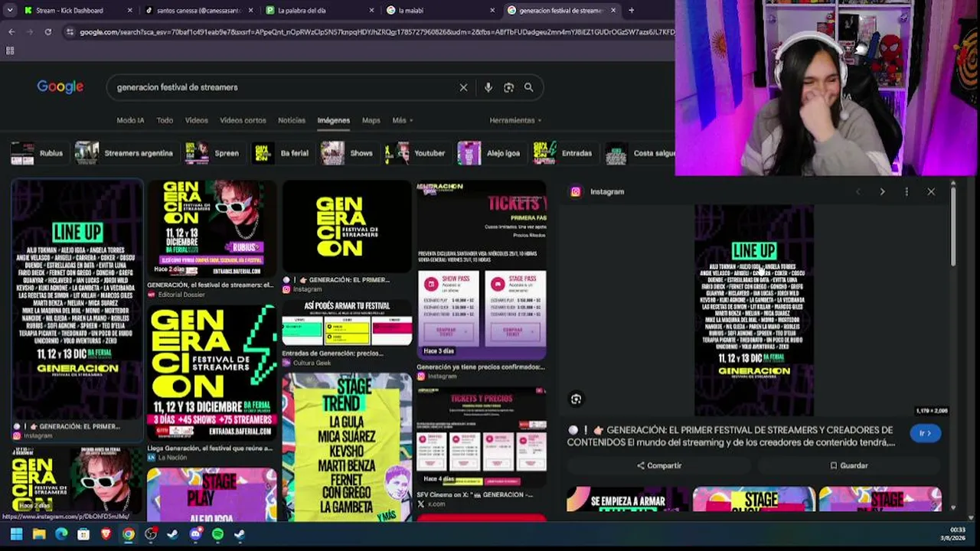The height and width of the screenshot is (551, 980).
Task: Filter images by the Rubius chip
Action: [x=38, y=153]
